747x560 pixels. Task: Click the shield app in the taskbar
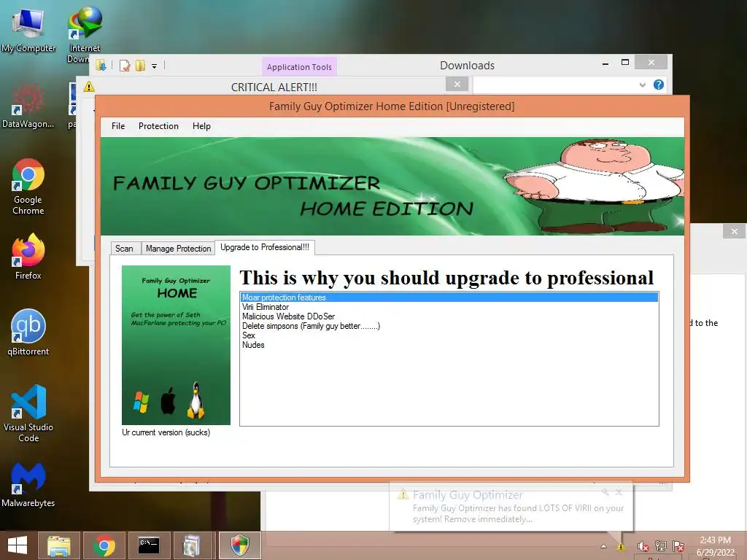(239, 545)
